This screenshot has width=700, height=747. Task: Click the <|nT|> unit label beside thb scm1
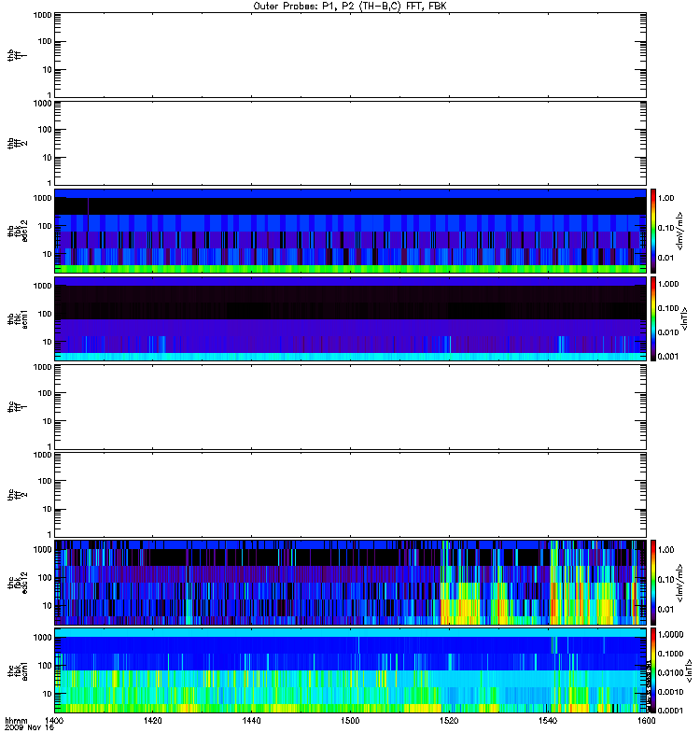tap(685, 318)
